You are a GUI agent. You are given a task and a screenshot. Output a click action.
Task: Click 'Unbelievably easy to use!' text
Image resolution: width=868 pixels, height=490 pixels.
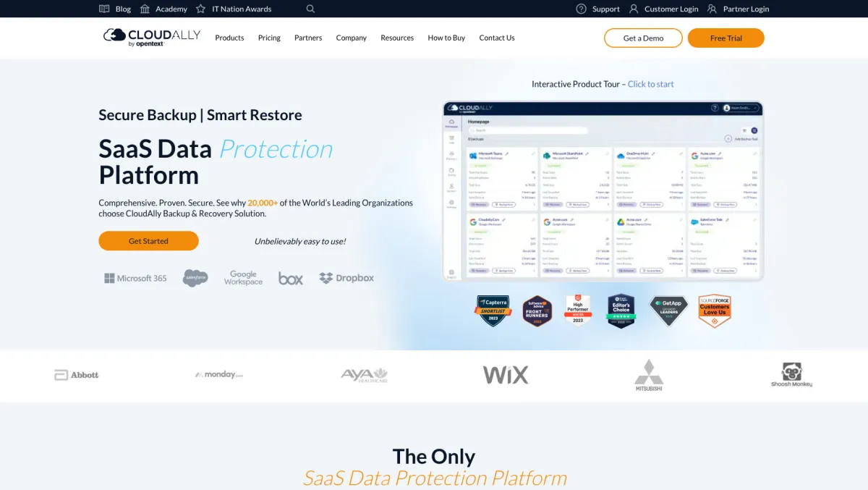pyautogui.click(x=300, y=241)
